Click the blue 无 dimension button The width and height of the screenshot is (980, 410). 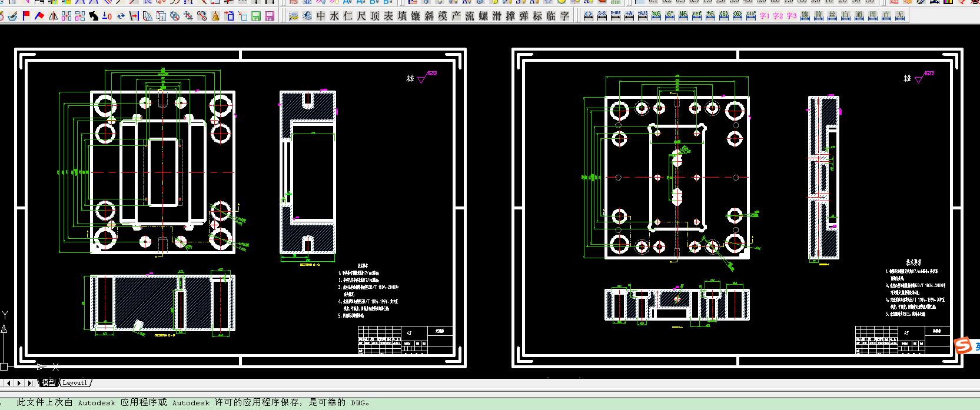[x=900, y=16]
